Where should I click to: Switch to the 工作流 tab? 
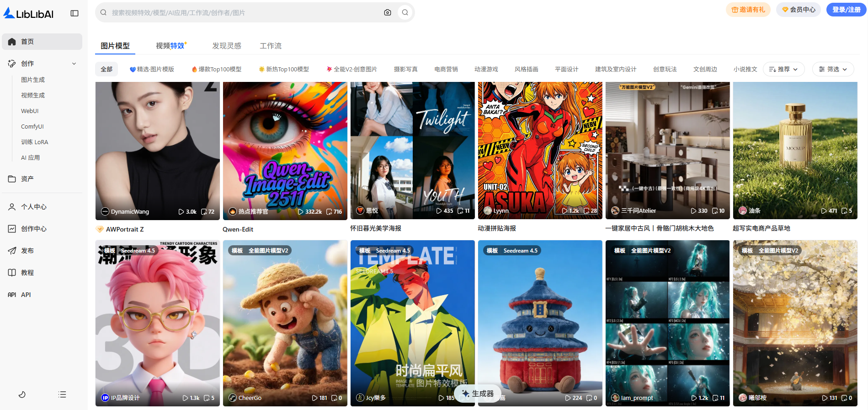(x=271, y=46)
